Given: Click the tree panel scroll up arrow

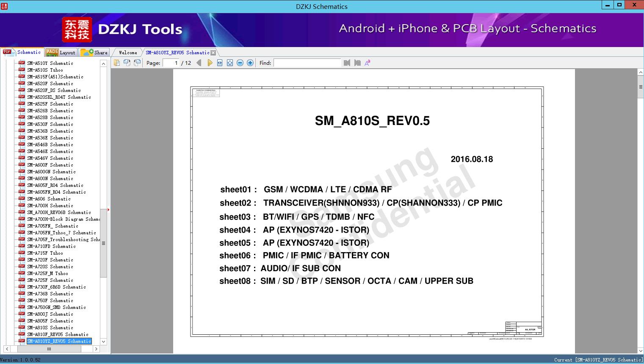Looking at the screenshot, I should pos(103,64).
